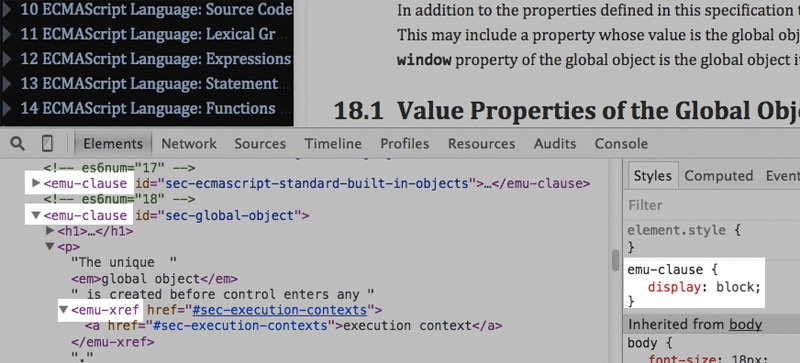800x363 pixels.
Task: Switch to the Timeline tab
Action: pos(333,144)
